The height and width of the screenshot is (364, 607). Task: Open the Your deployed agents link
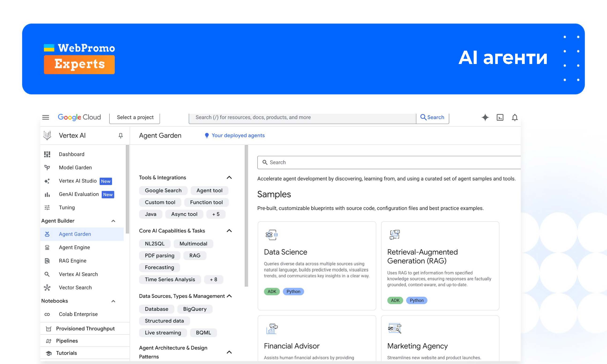[x=238, y=135]
